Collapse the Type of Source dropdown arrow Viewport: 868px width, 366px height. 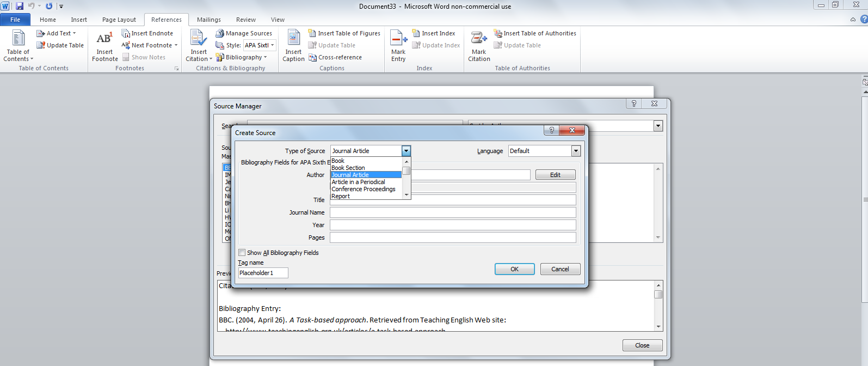(x=406, y=151)
